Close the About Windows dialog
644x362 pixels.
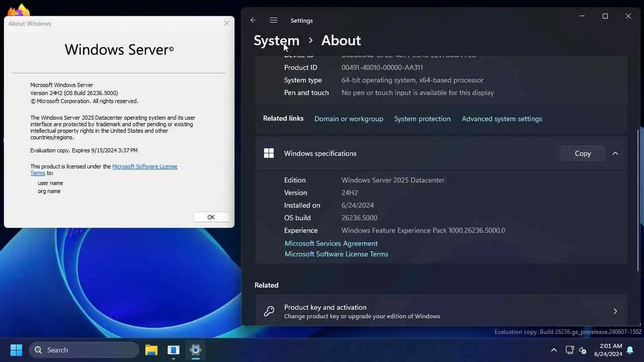pyautogui.click(x=227, y=23)
